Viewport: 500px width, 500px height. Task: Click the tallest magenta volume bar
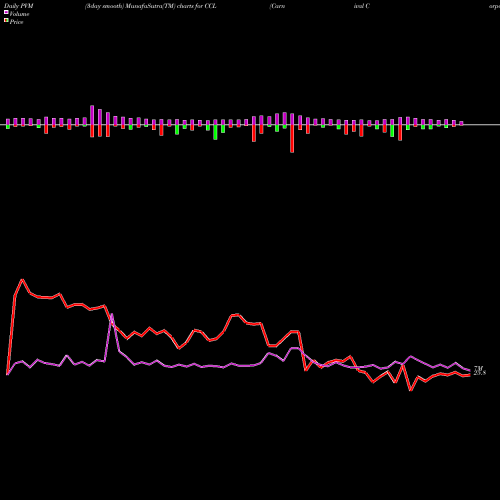92,115
